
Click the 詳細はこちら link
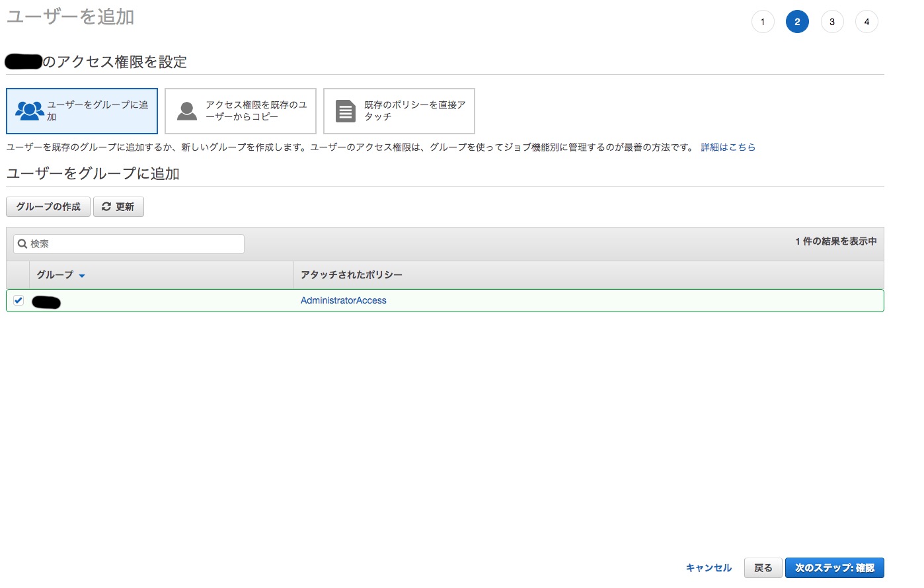[727, 147]
